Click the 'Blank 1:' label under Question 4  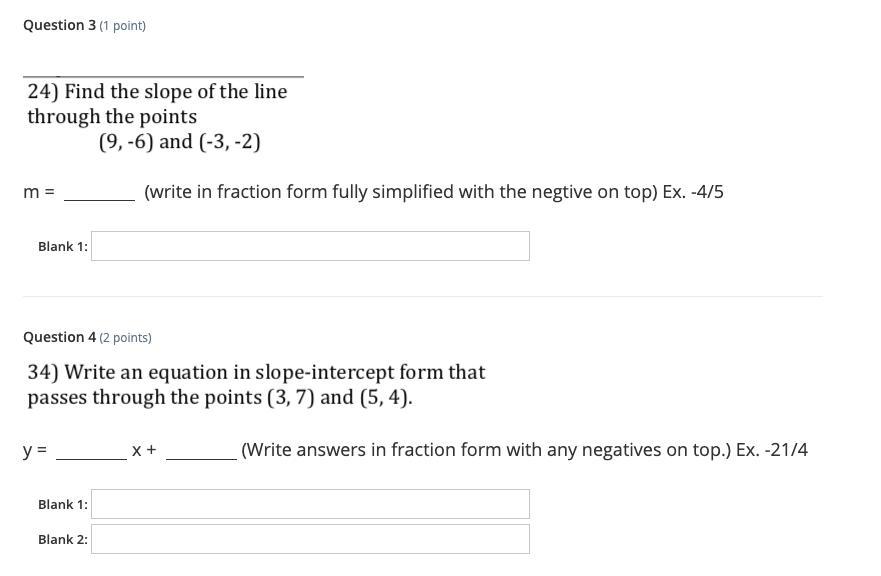[x=63, y=505]
